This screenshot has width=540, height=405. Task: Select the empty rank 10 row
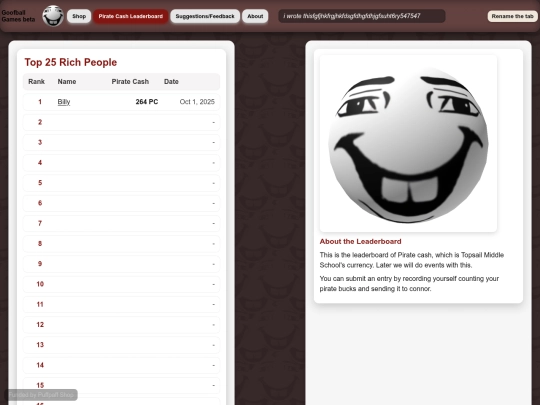(121, 284)
